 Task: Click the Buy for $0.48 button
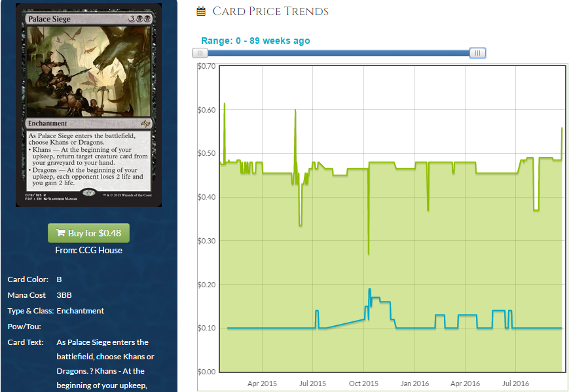click(88, 233)
